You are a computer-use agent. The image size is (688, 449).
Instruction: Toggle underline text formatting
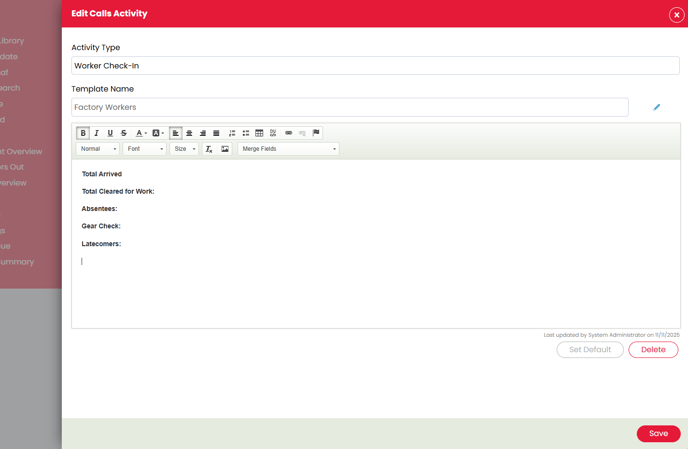[x=110, y=133]
